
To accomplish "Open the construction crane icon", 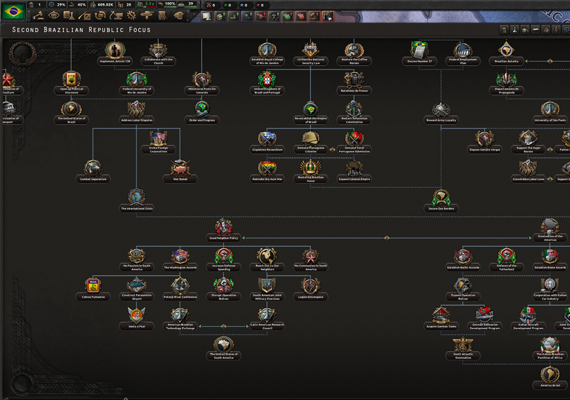I will pos(116,16).
